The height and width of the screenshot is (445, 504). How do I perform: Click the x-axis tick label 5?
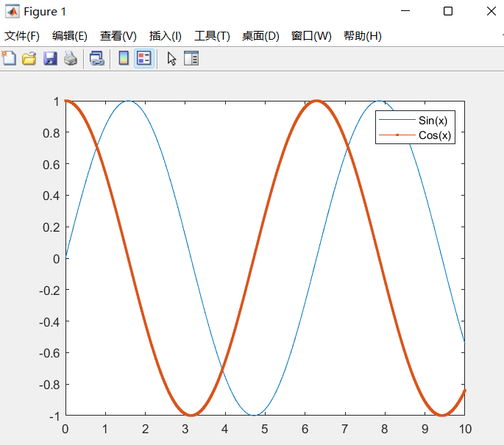click(265, 429)
